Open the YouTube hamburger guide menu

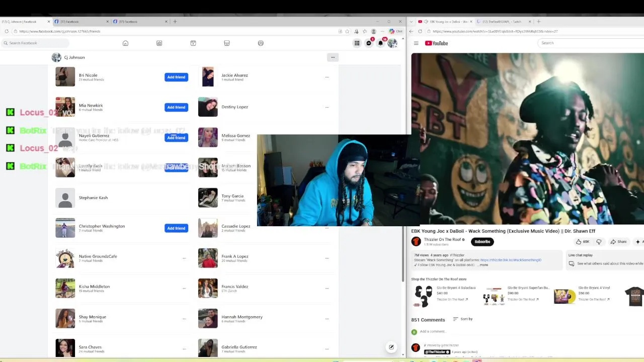pos(416,43)
